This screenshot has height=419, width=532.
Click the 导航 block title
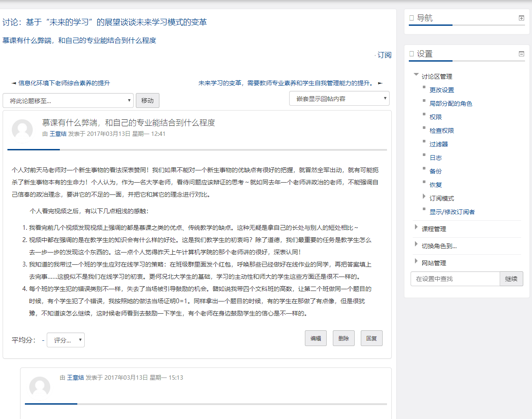point(425,18)
